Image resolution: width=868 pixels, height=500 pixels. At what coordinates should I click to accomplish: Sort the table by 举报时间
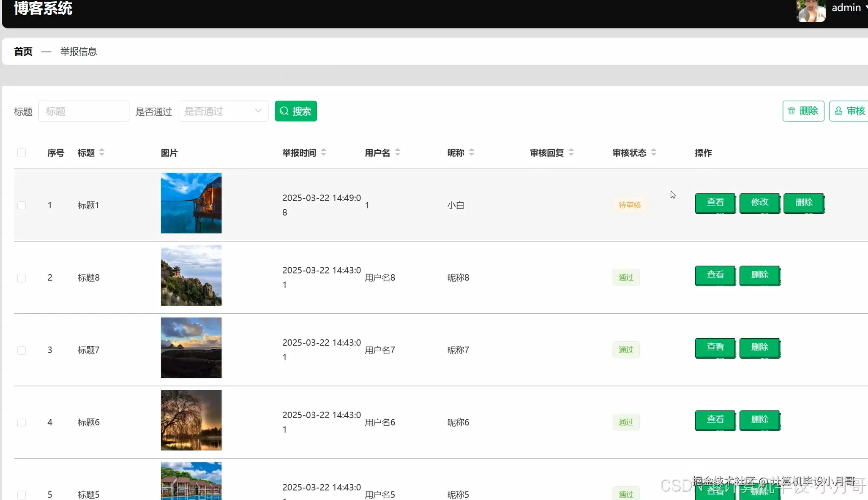click(x=324, y=152)
